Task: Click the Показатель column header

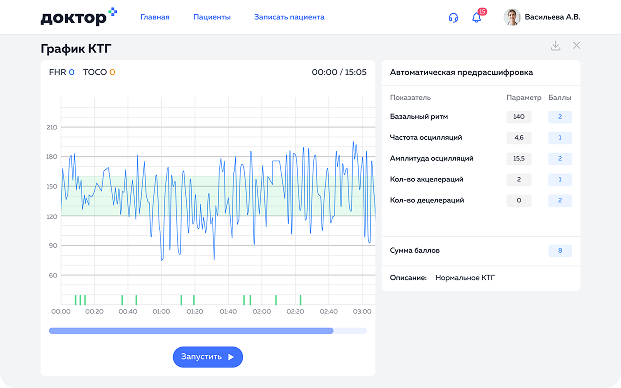Action: pyautogui.click(x=410, y=97)
